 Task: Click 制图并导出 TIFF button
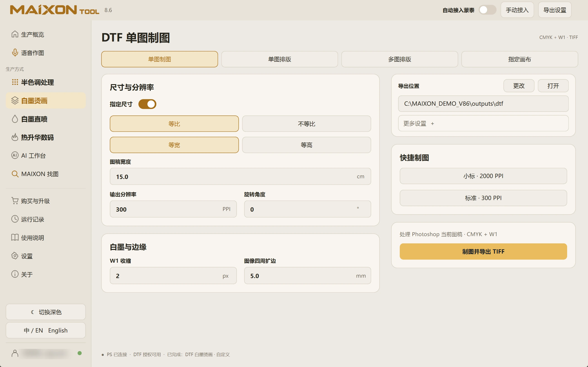(483, 252)
